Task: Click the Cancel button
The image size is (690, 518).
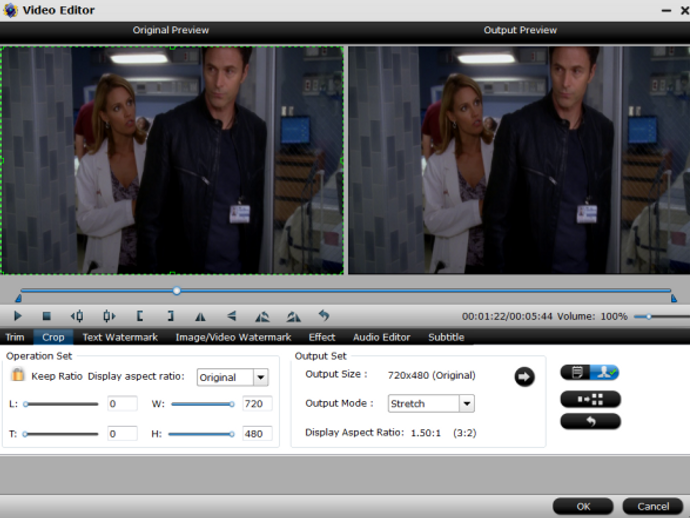Action: [653, 507]
